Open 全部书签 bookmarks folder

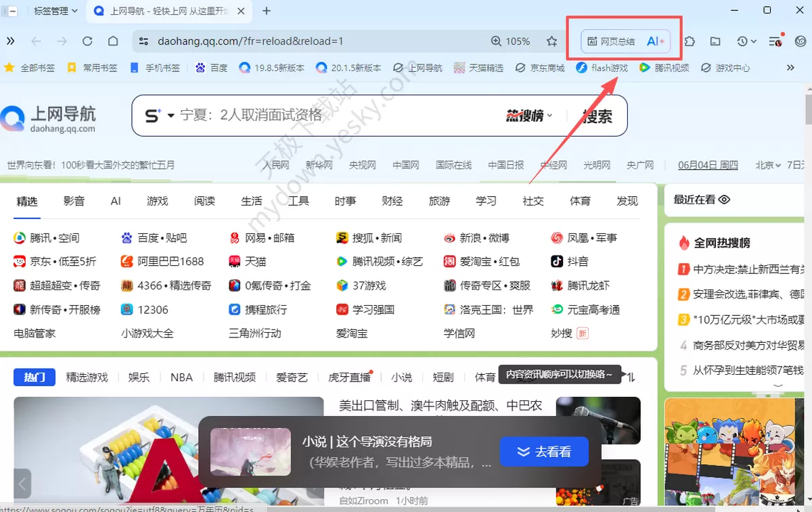point(30,68)
